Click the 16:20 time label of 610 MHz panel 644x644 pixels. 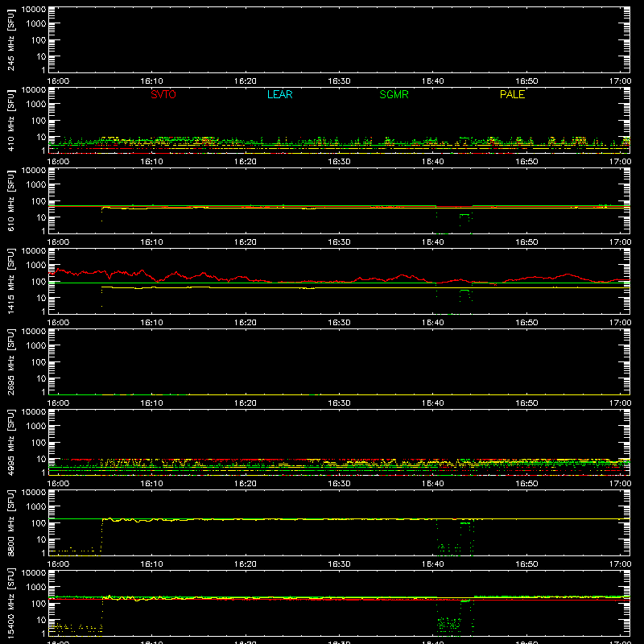pyautogui.click(x=246, y=242)
